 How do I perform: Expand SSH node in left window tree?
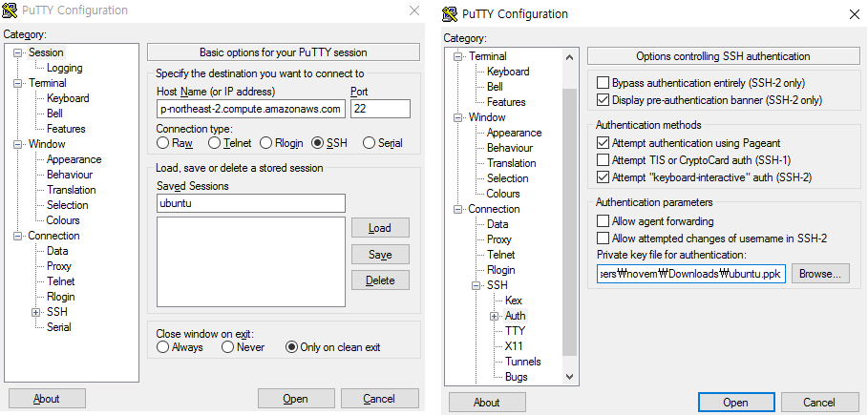point(36,312)
